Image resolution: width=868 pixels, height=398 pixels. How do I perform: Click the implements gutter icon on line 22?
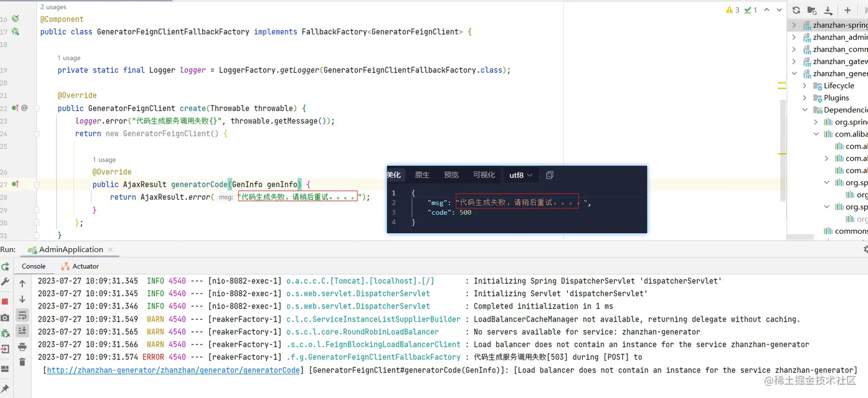coord(15,108)
